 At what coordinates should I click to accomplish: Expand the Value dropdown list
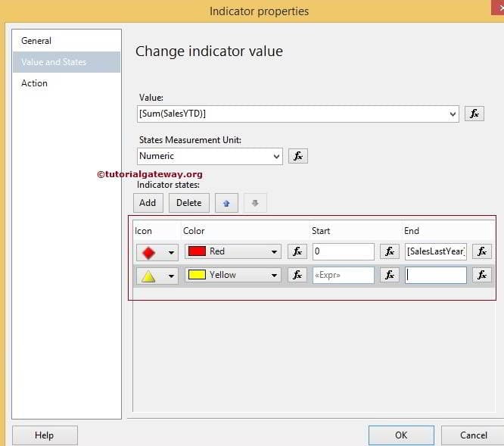(453, 114)
